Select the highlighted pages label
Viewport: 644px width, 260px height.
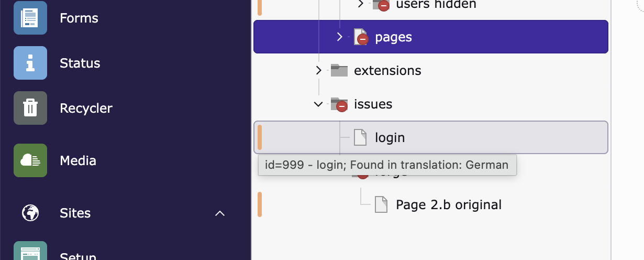point(393,37)
